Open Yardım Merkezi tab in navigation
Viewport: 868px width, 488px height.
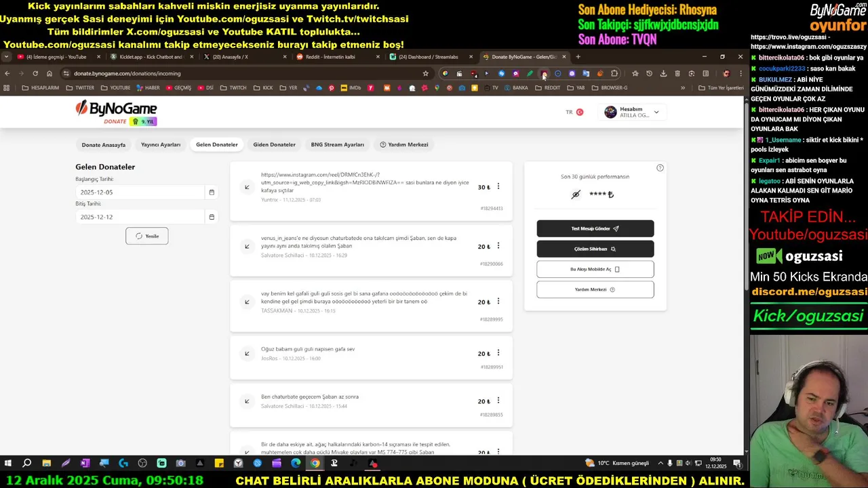click(x=404, y=144)
